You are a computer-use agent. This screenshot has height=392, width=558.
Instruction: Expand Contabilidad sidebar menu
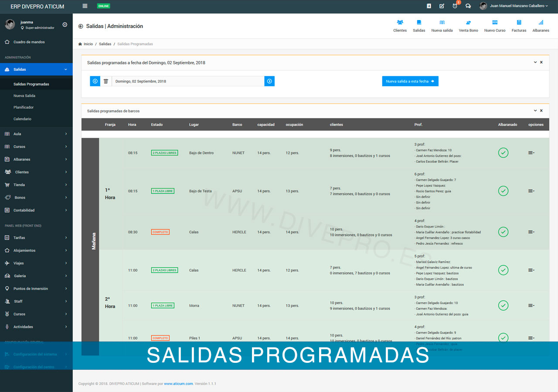(36, 210)
